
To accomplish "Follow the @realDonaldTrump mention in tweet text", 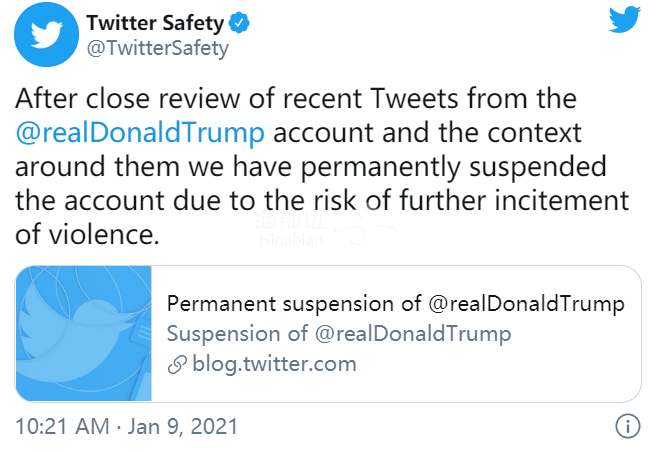I will 140,133.
